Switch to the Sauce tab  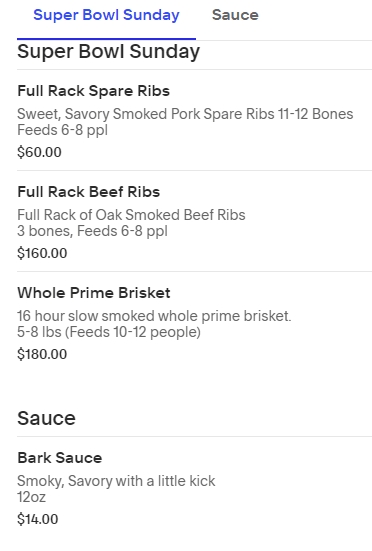coord(235,15)
